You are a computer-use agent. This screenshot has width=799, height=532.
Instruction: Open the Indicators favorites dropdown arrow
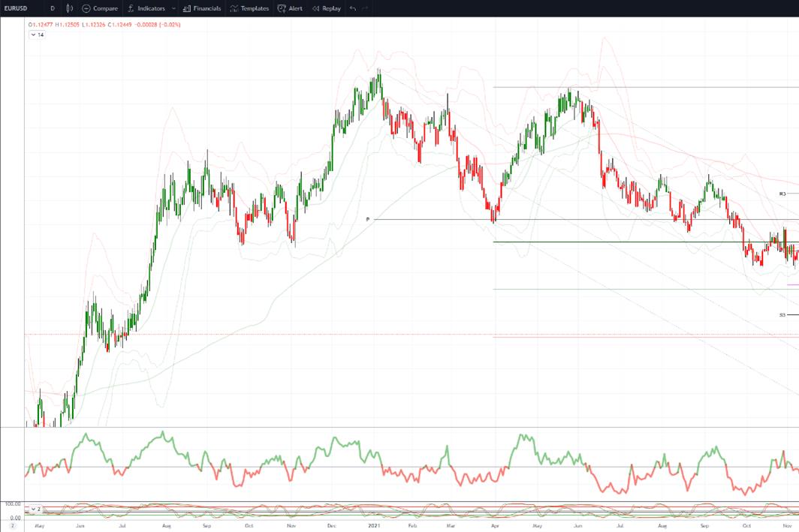click(173, 9)
